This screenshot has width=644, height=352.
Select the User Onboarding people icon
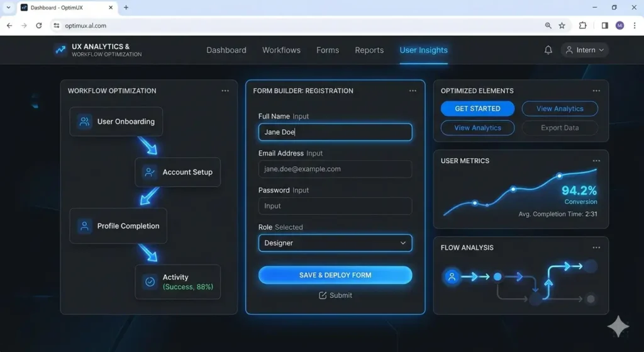(84, 122)
